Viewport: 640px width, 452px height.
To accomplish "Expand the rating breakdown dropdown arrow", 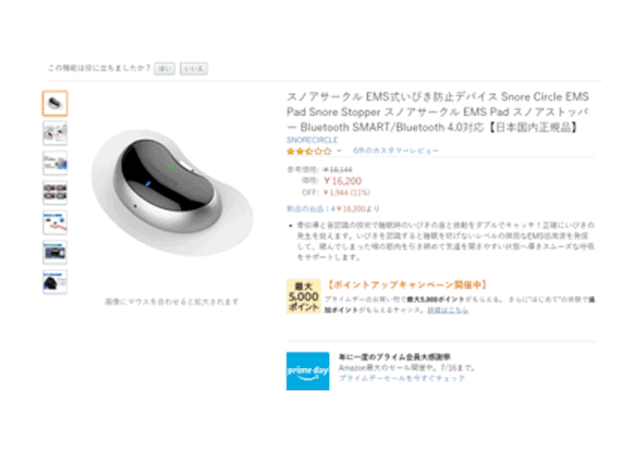I will point(339,151).
